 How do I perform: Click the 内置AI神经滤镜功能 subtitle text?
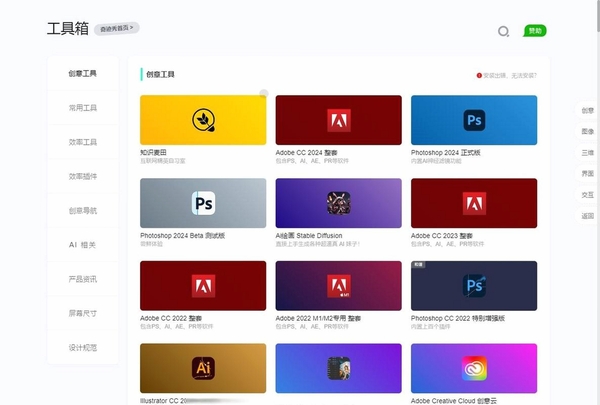[x=436, y=161]
